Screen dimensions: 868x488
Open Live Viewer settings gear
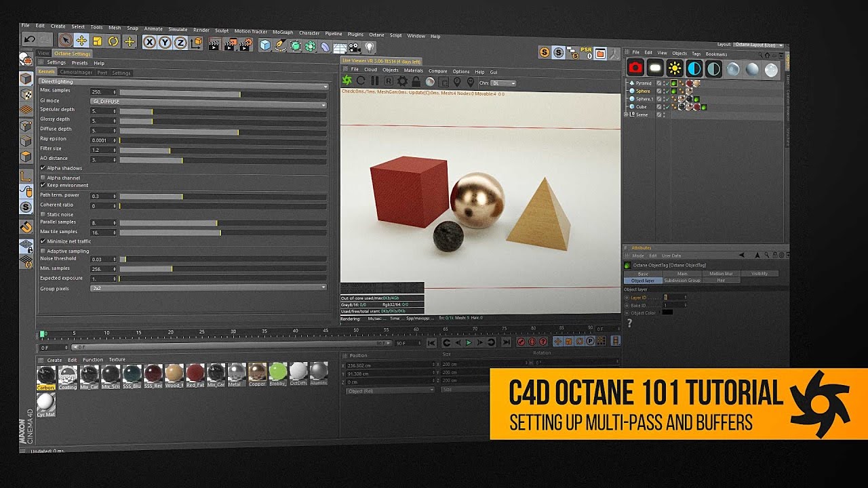tap(402, 82)
